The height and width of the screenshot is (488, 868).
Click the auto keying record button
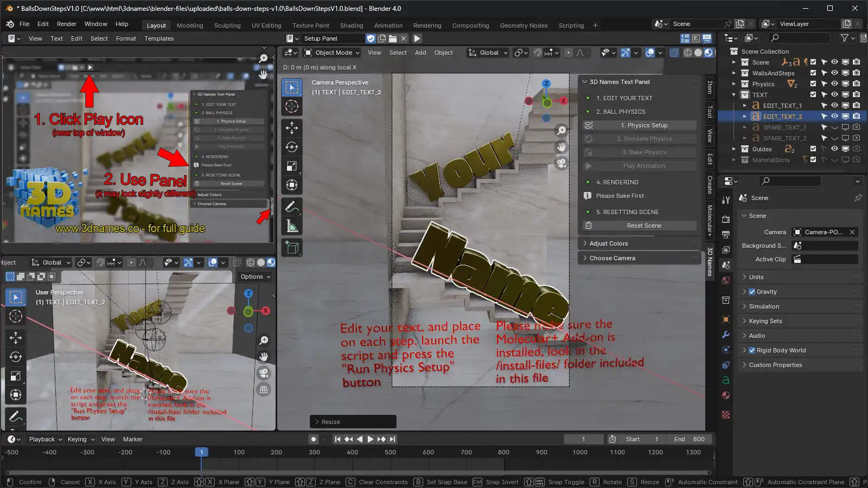click(314, 439)
